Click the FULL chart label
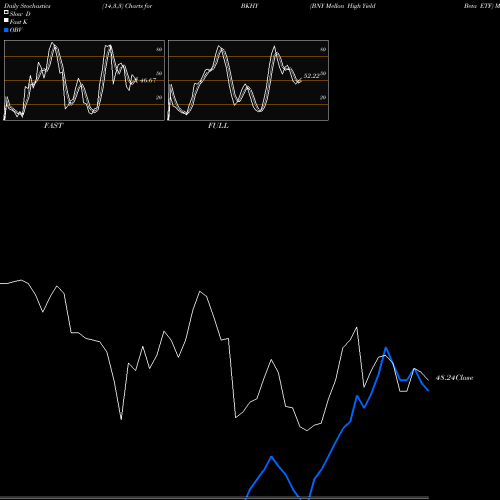 coord(218,126)
